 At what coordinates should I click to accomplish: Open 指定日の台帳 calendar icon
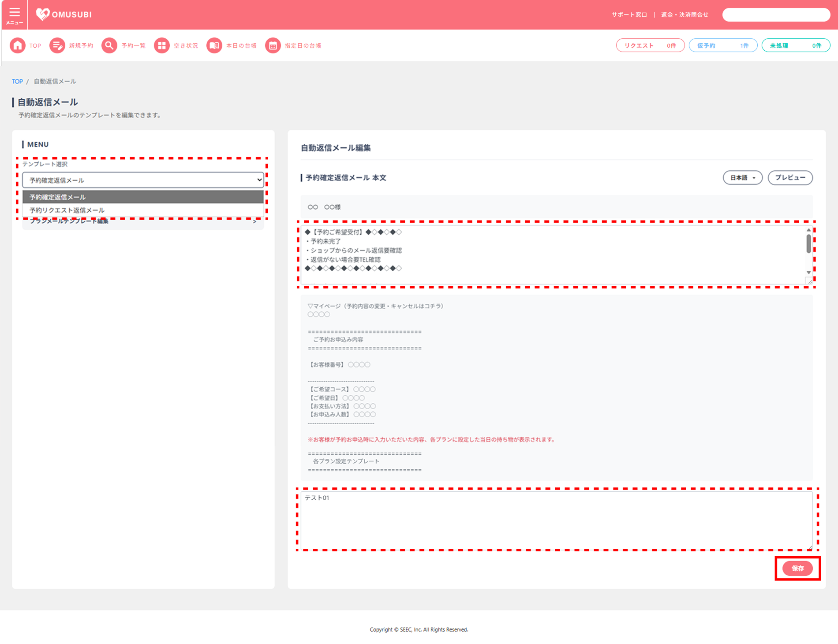coord(273,45)
